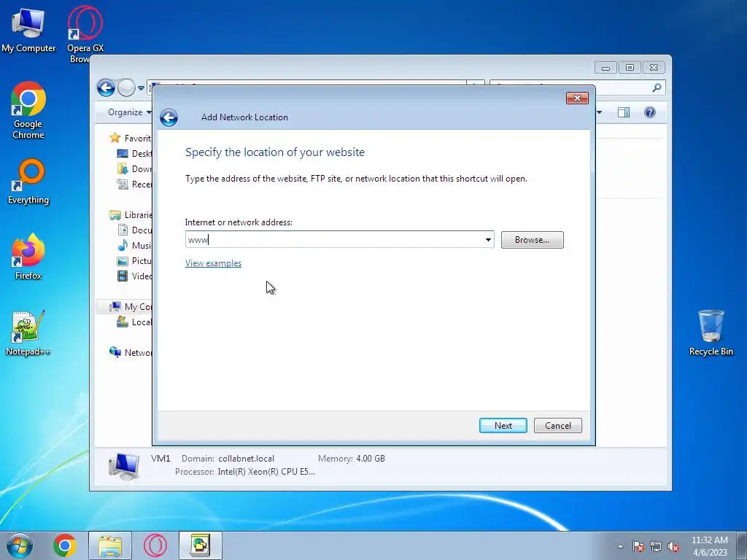Open clock showing 11:32 AM

[710, 545]
